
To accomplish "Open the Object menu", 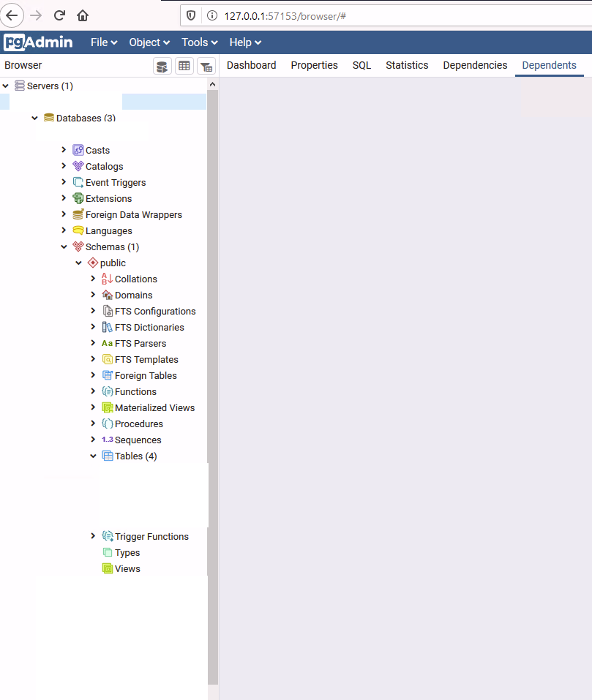I will (x=149, y=42).
